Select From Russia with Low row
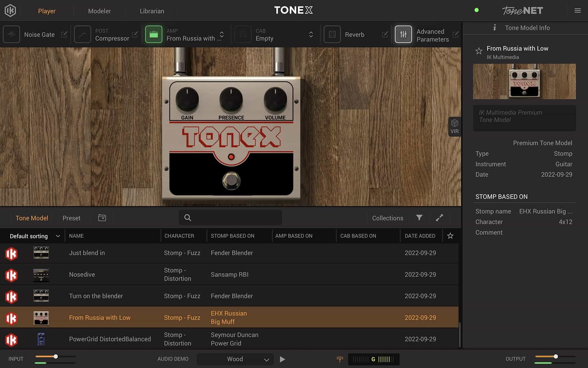 click(229, 317)
